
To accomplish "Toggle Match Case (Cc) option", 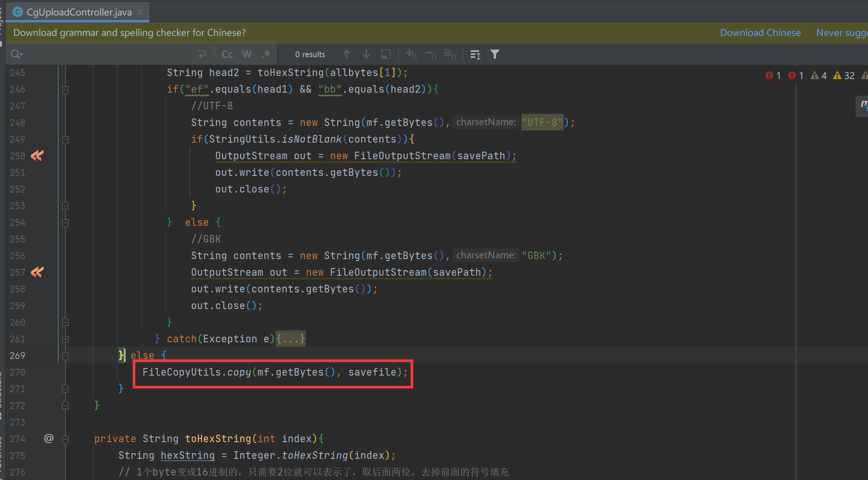I will [227, 54].
